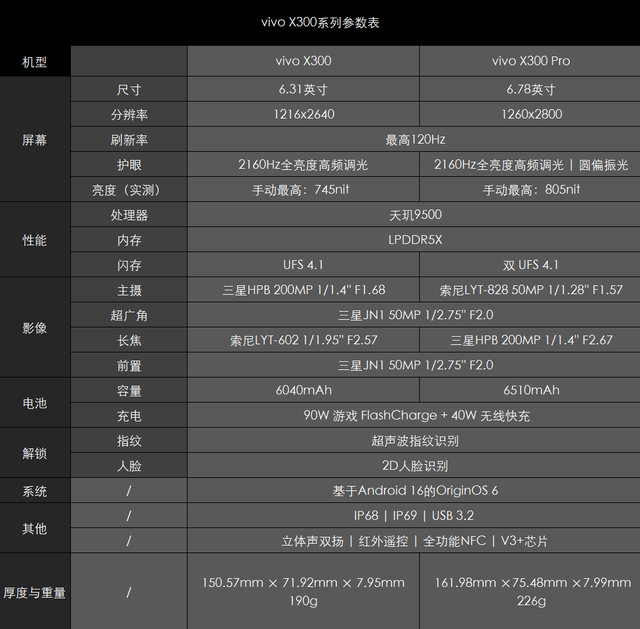The height and width of the screenshot is (629, 640).
Task: Select the '三星JN1' cell in the 前置 row
Action: (x=414, y=365)
